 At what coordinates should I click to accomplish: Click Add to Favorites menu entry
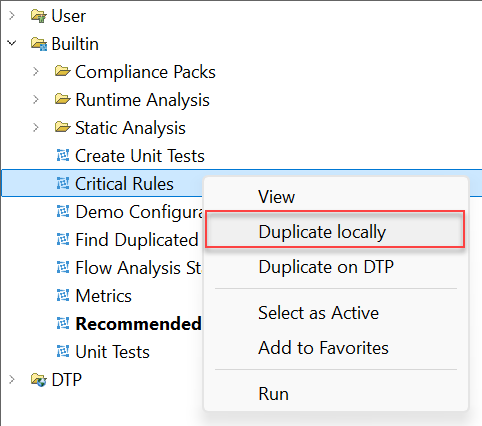[323, 348]
